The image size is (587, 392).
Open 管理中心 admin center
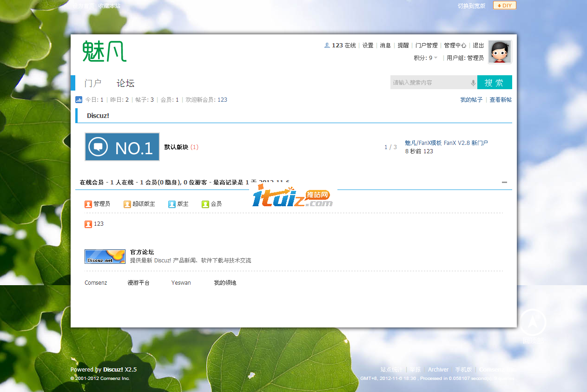click(x=455, y=45)
